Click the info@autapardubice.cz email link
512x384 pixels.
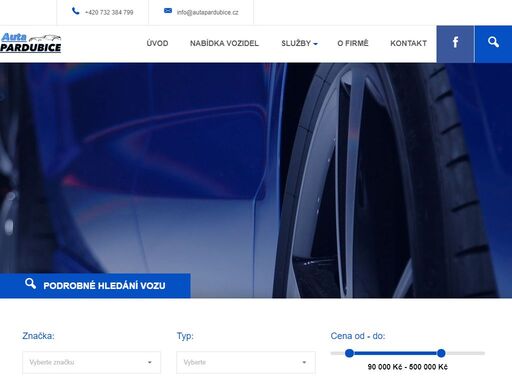click(207, 12)
